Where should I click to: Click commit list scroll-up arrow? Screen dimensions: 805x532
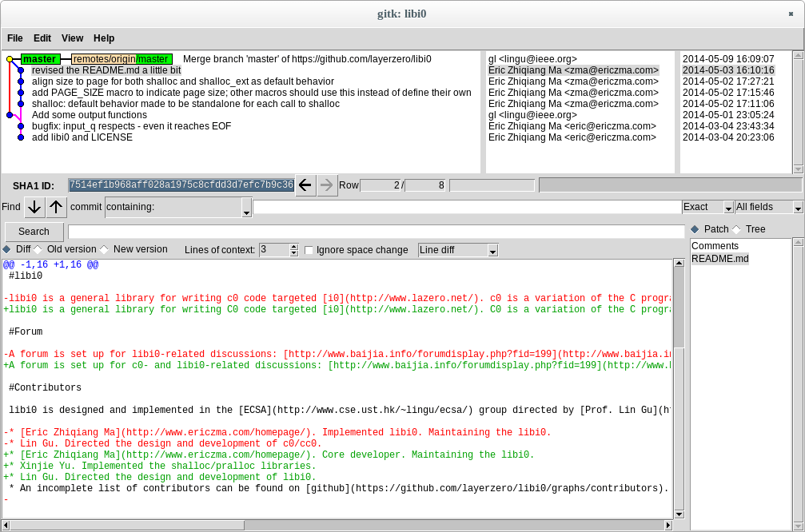click(798, 55)
